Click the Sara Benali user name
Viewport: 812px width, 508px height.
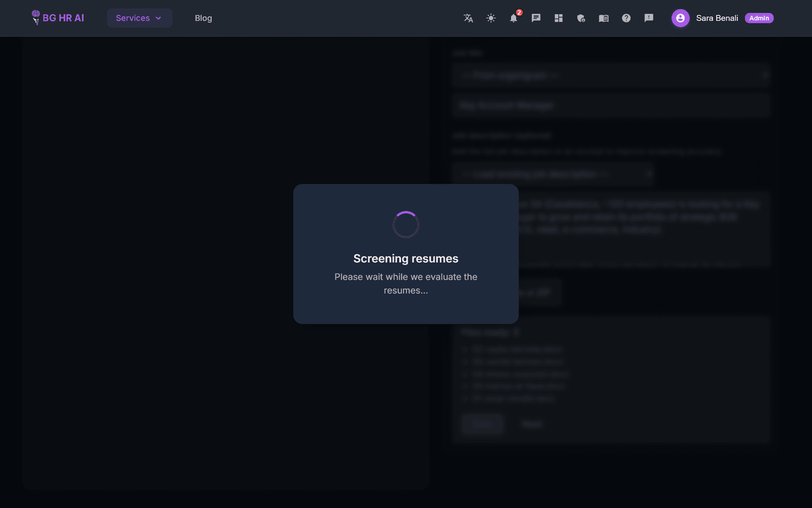717,18
